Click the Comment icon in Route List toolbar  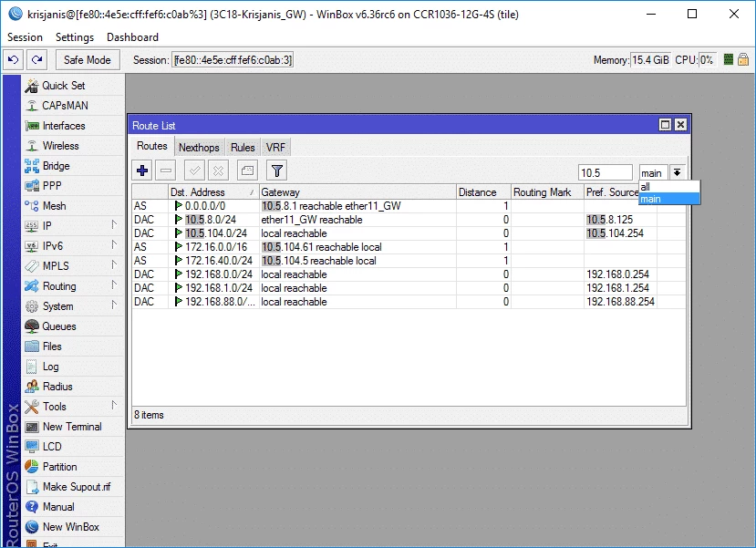(247, 171)
